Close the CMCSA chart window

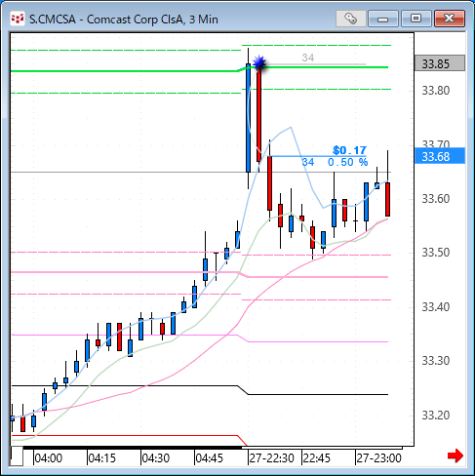pos(450,19)
